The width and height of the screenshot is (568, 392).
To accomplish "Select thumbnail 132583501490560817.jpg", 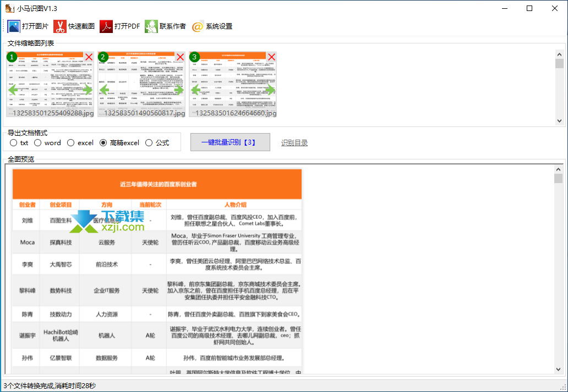I will coord(141,84).
